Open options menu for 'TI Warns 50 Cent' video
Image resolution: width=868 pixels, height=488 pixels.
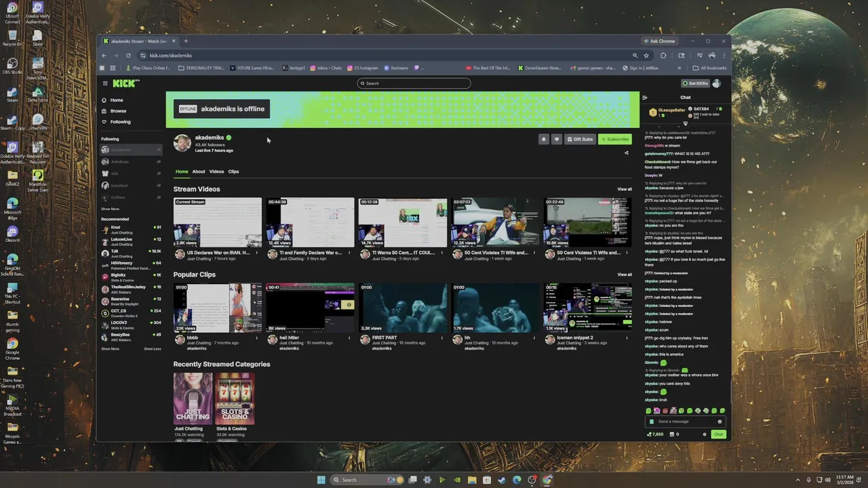coord(442,253)
